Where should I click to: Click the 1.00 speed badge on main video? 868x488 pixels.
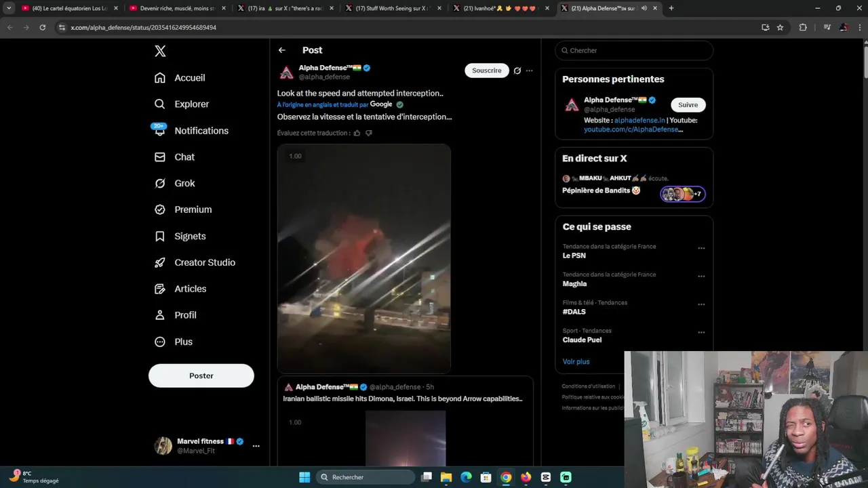[x=295, y=156]
